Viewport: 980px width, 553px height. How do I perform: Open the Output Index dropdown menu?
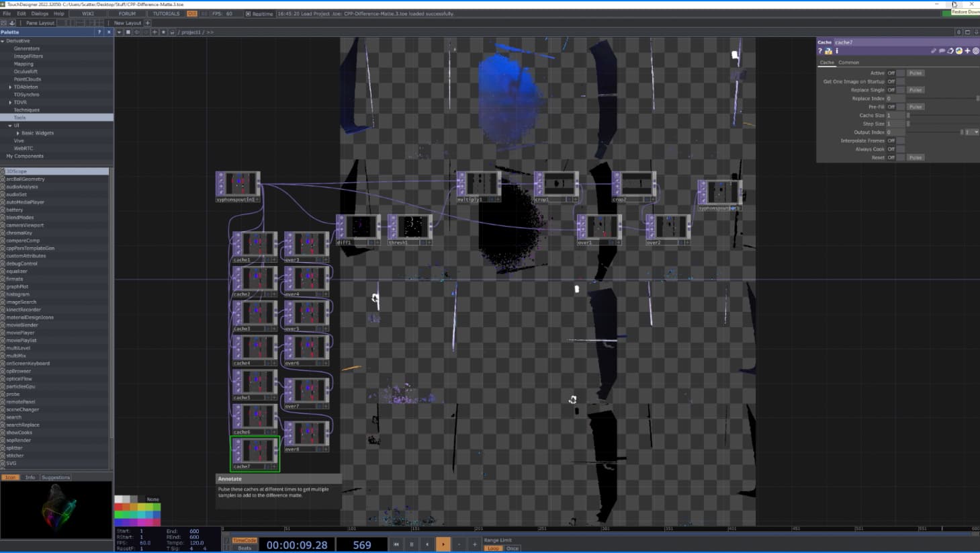976,132
